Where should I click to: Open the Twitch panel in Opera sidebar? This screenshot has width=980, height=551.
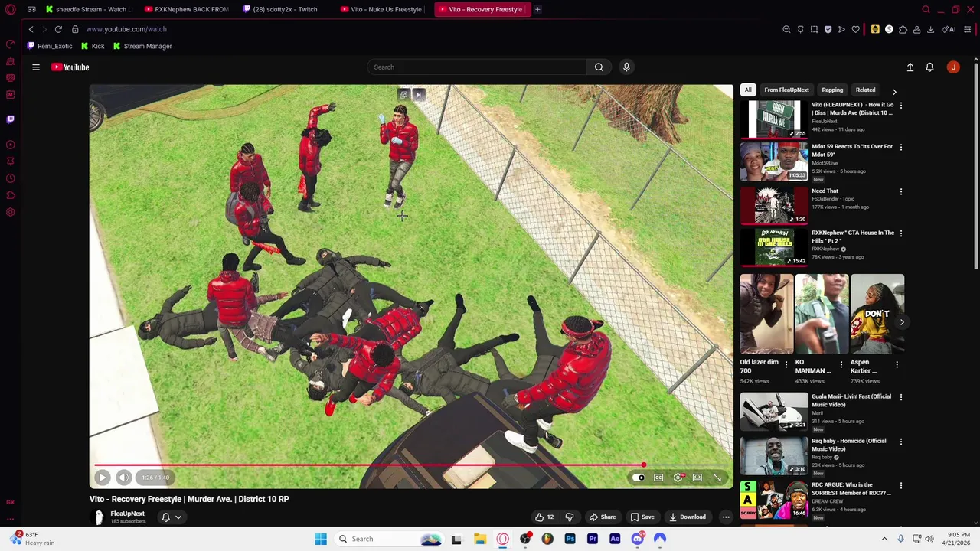coord(11,119)
